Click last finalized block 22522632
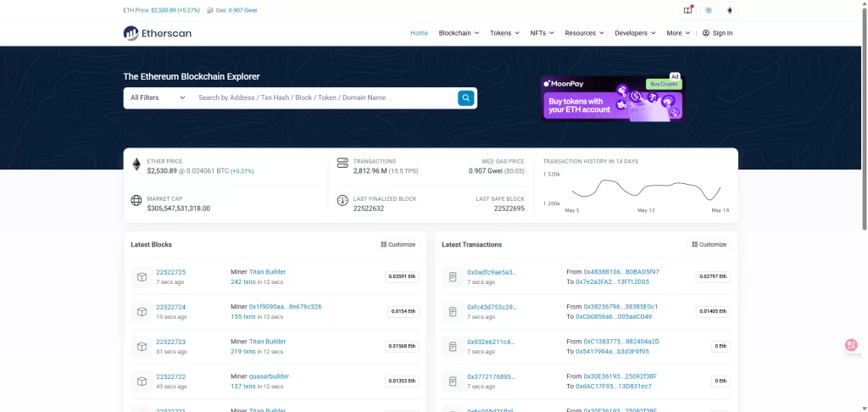Screen dimensions: 868x412 pos(368,209)
